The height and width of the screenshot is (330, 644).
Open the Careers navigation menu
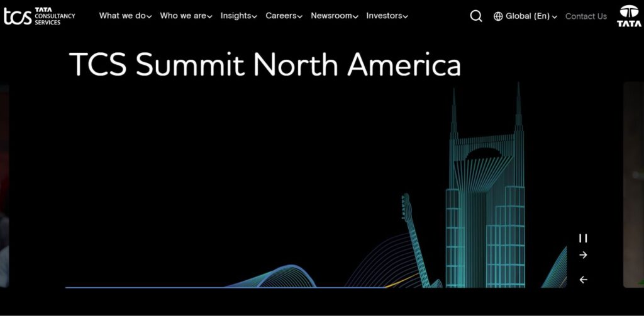(284, 16)
